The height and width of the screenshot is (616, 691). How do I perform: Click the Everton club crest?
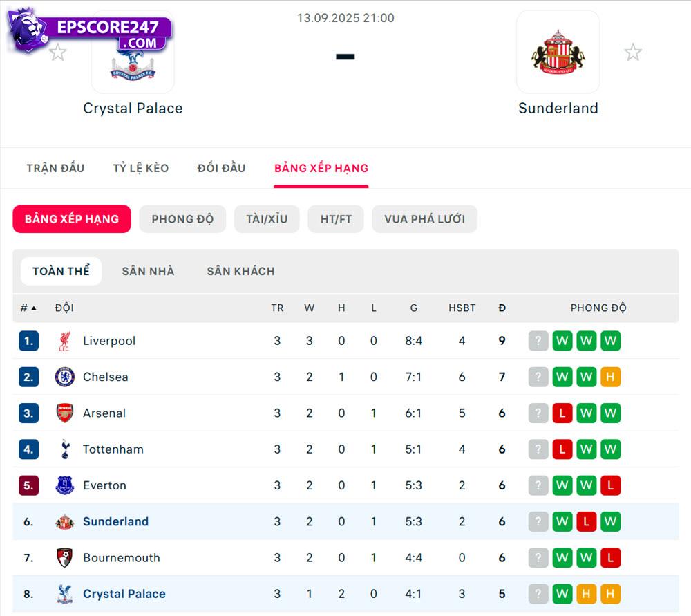coord(64,485)
